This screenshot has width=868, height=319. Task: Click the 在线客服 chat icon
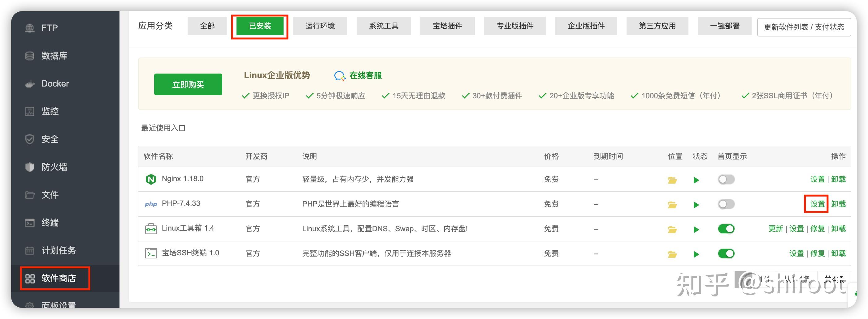pyautogui.click(x=339, y=76)
